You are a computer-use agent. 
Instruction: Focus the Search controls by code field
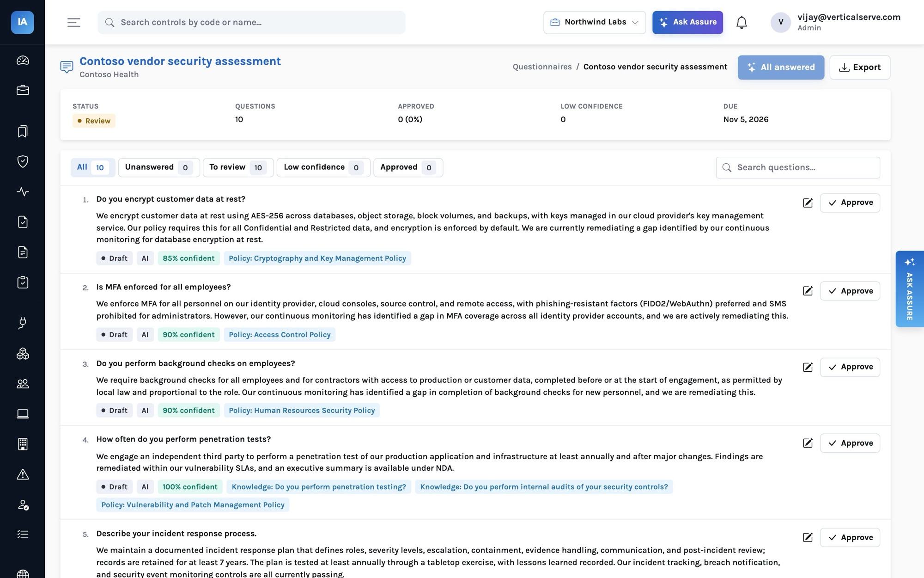pos(251,22)
